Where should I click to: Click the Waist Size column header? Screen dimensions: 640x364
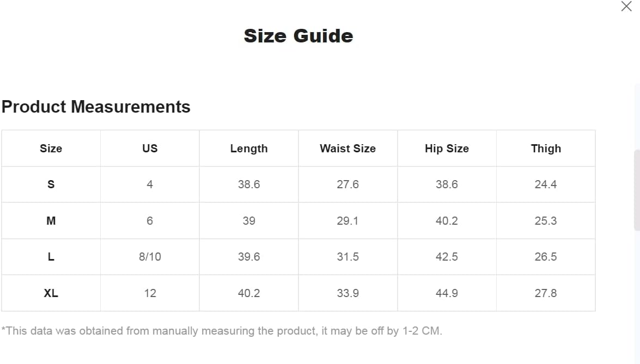pyautogui.click(x=348, y=149)
